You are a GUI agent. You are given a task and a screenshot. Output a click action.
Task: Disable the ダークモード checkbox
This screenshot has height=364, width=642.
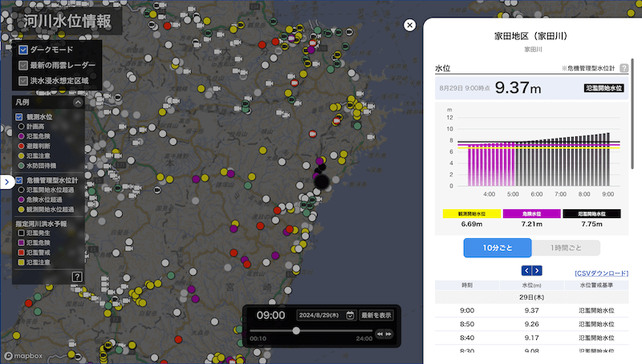(24, 50)
